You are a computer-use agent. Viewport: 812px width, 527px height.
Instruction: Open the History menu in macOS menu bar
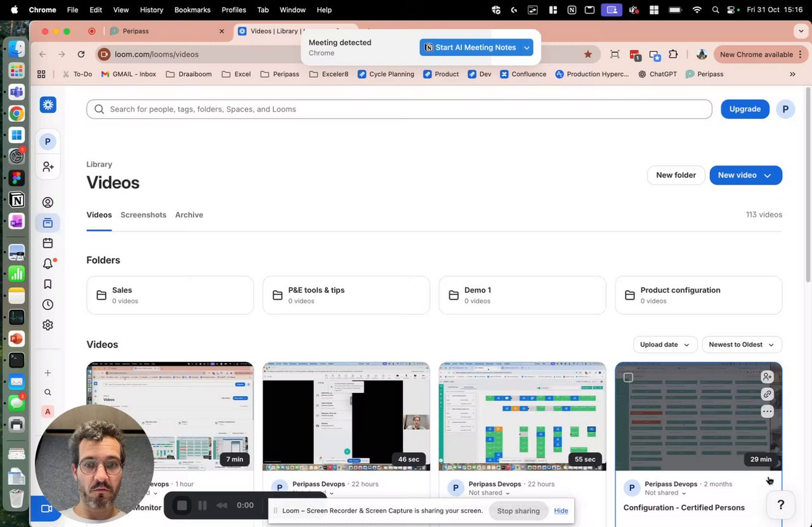click(x=151, y=10)
